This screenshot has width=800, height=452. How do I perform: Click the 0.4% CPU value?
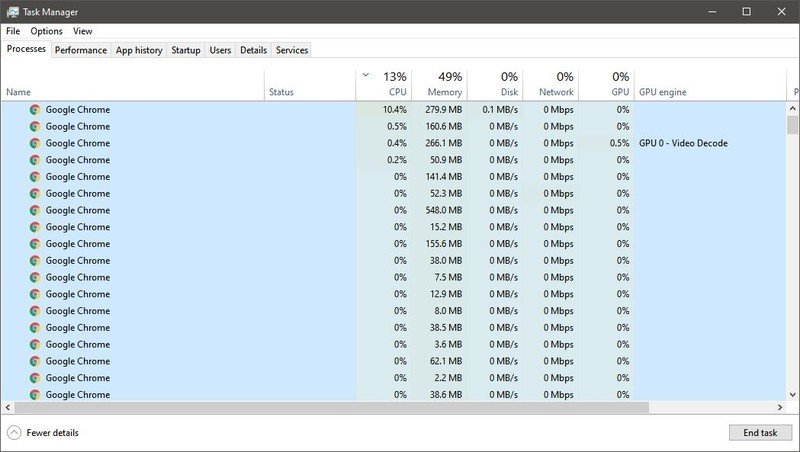pos(396,143)
